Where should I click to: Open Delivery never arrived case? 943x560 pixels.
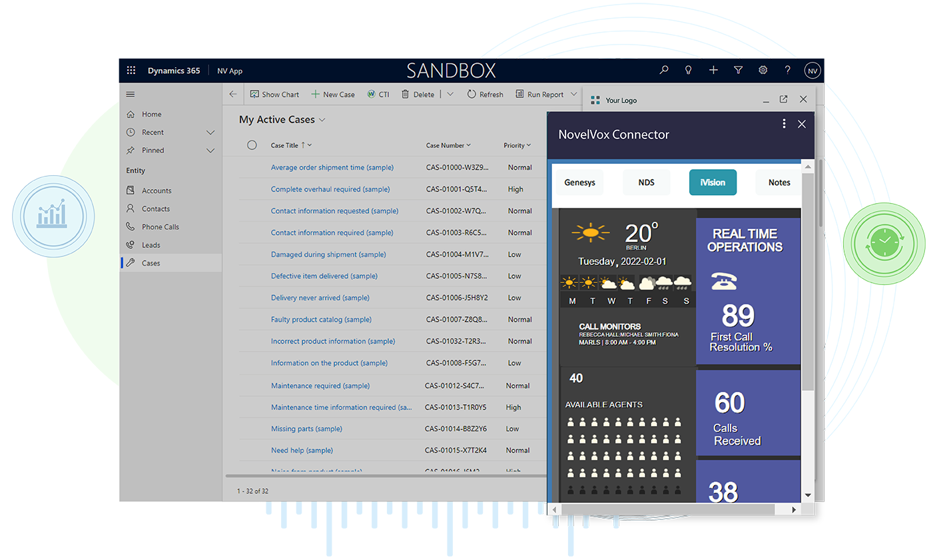click(x=320, y=298)
